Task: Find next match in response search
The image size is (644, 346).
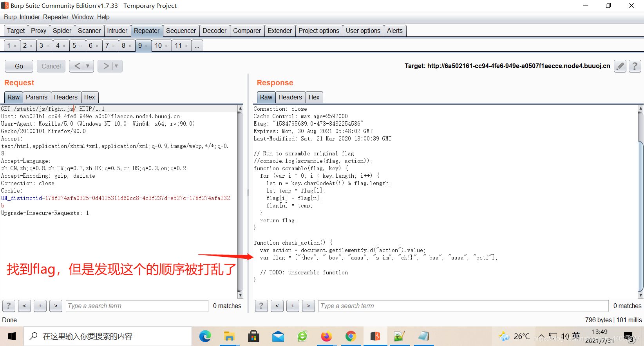Action: click(x=308, y=306)
